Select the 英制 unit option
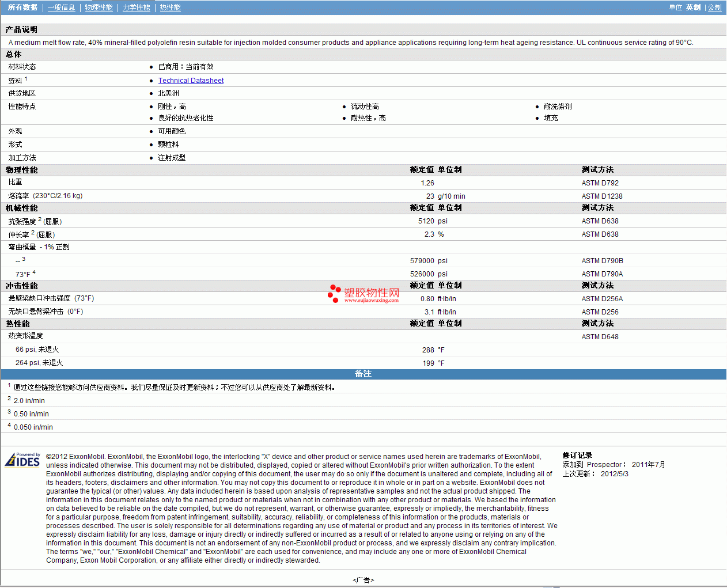 [x=693, y=7]
